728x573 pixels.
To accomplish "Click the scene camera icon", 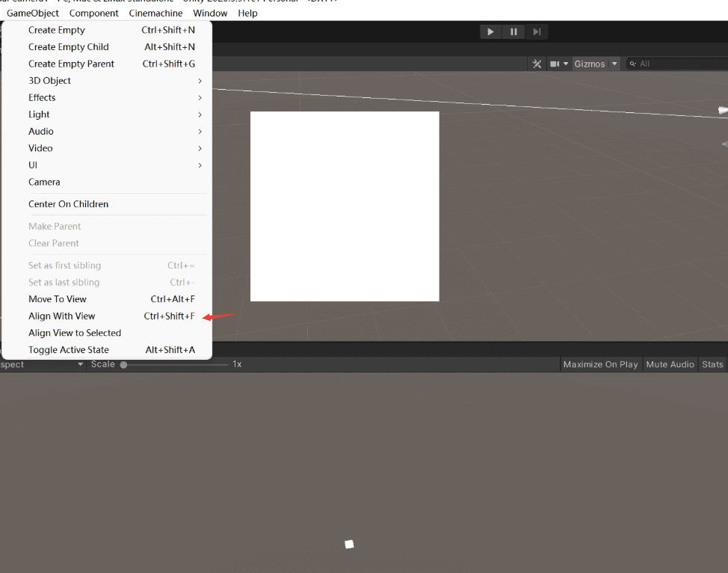I will pyautogui.click(x=555, y=64).
